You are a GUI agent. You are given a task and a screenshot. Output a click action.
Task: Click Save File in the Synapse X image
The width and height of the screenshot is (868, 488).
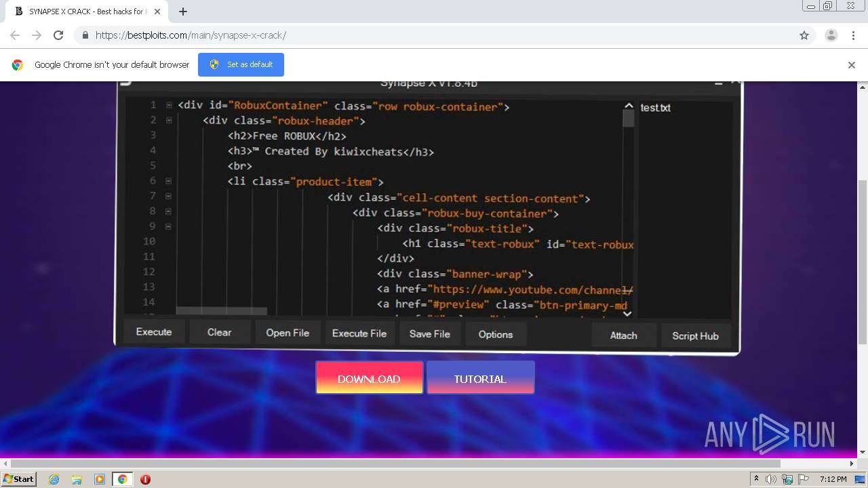point(430,334)
